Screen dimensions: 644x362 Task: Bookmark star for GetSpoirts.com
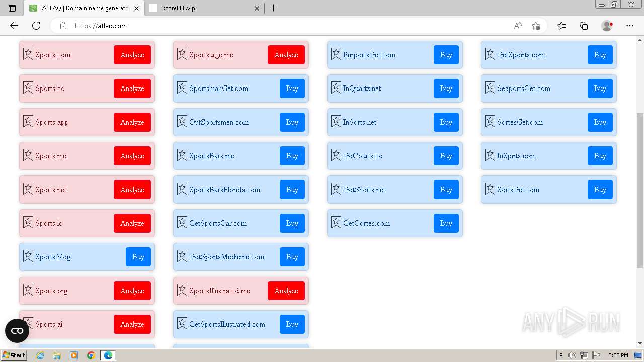pos(490,54)
